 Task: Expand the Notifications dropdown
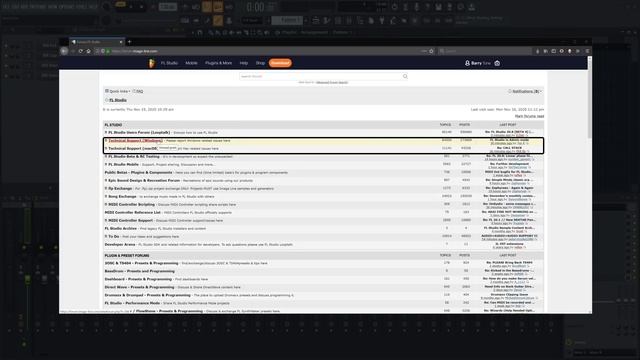(x=525, y=91)
